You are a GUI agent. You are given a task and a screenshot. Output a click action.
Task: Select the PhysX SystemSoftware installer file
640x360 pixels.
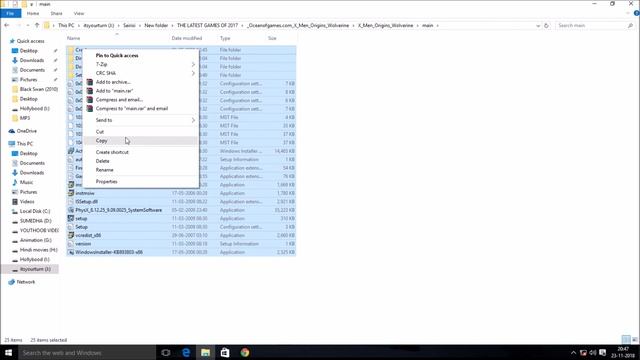tap(118, 210)
